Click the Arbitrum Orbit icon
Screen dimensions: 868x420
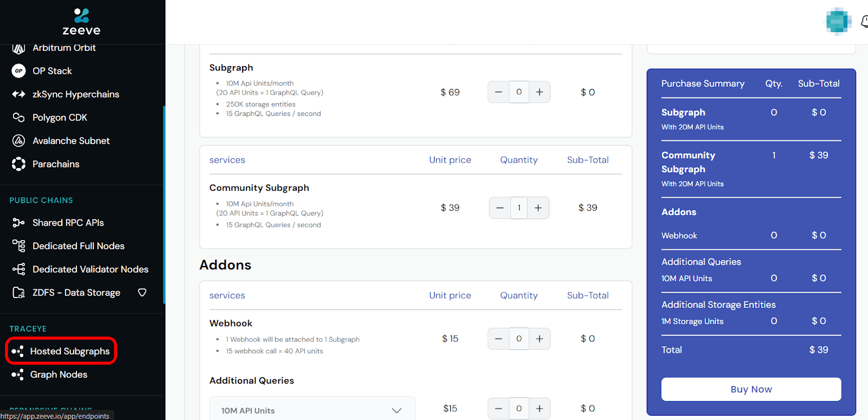(x=18, y=48)
